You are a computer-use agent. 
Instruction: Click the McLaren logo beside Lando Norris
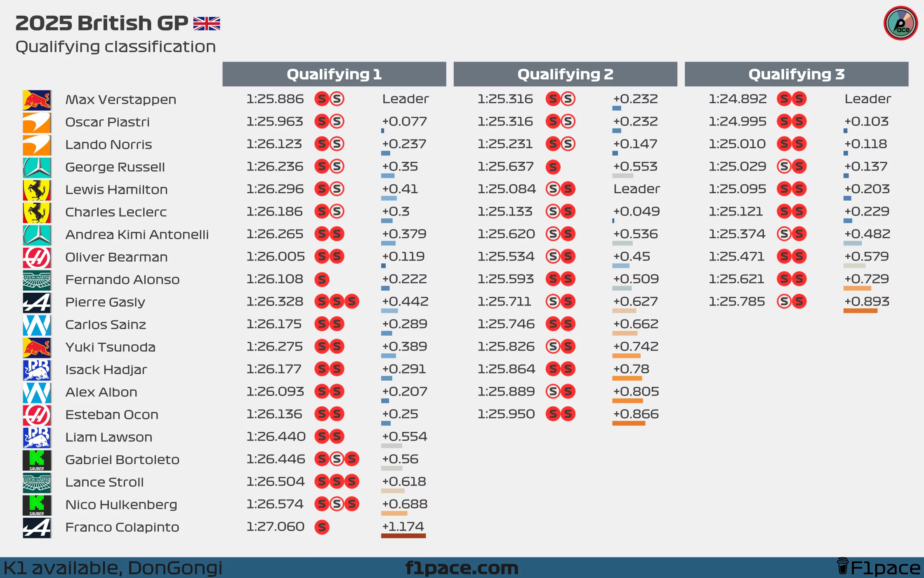click(37, 145)
